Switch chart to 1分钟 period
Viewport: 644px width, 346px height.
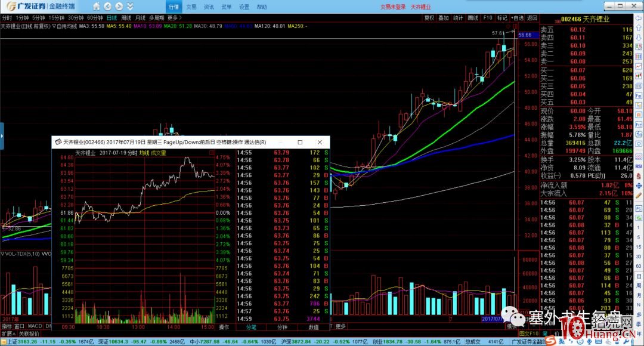click(22, 18)
